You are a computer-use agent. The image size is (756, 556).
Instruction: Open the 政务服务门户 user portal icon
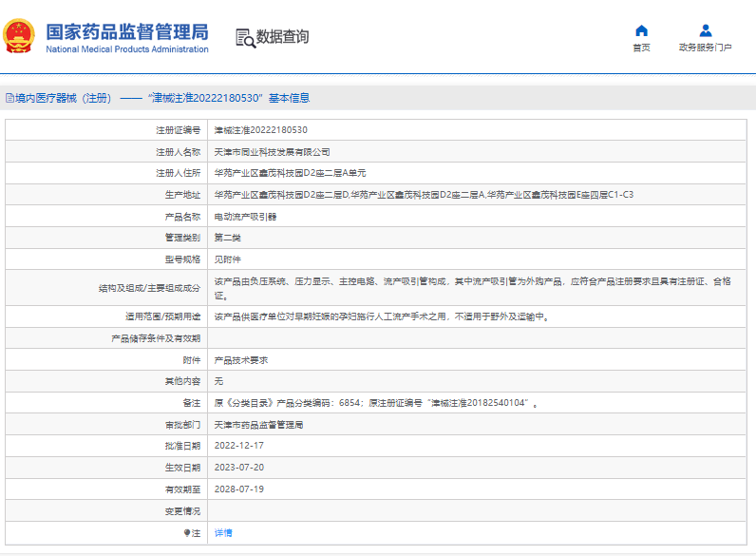(x=705, y=30)
